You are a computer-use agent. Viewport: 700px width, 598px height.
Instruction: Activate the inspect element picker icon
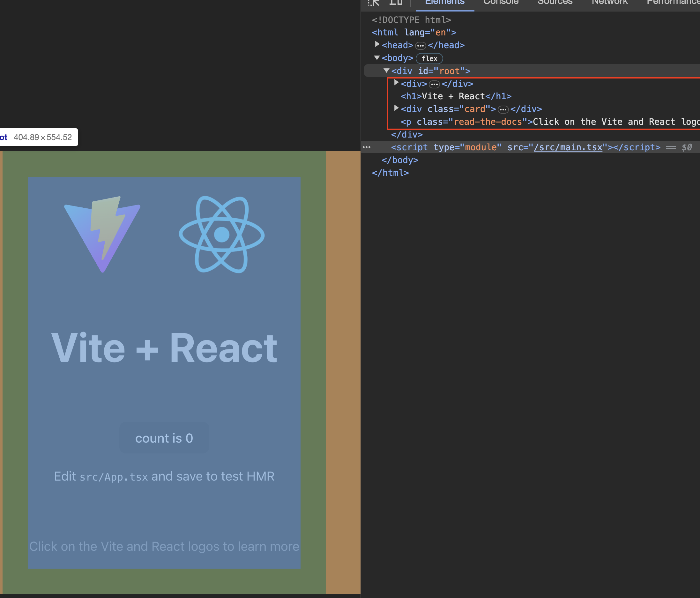pos(374,3)
